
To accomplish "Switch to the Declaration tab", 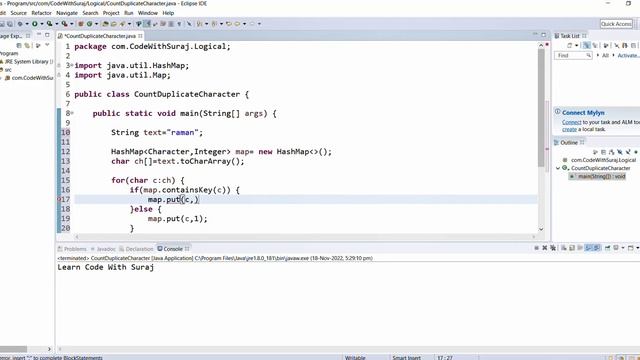I will (x=136, y=249).
